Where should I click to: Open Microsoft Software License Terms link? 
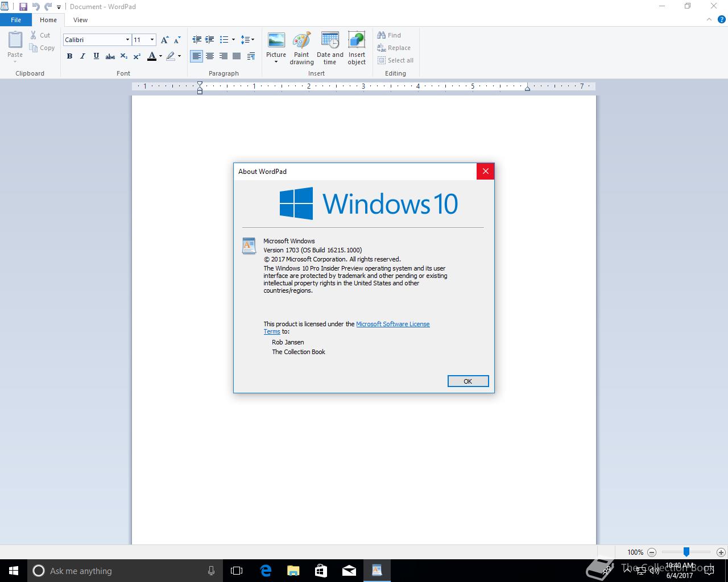392,324
